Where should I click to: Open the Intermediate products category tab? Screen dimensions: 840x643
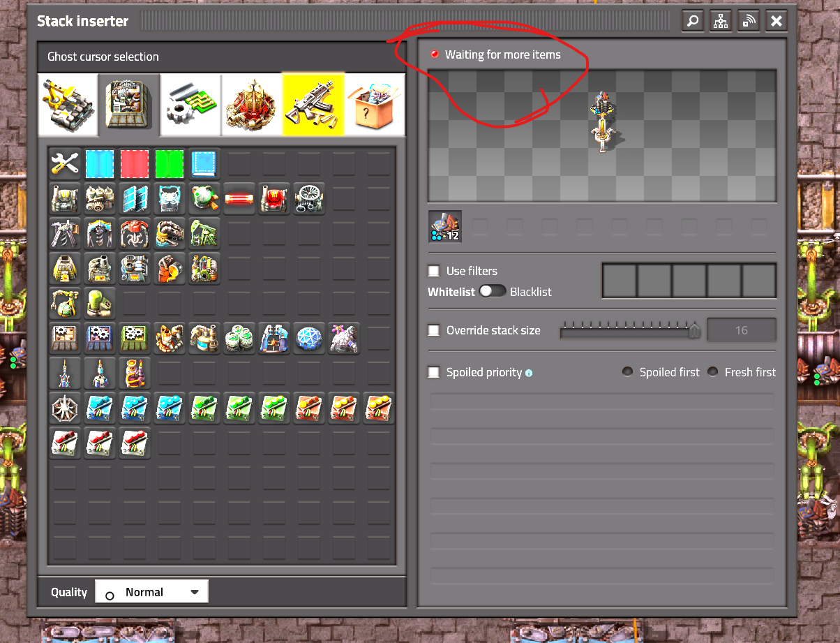(190, 105)
